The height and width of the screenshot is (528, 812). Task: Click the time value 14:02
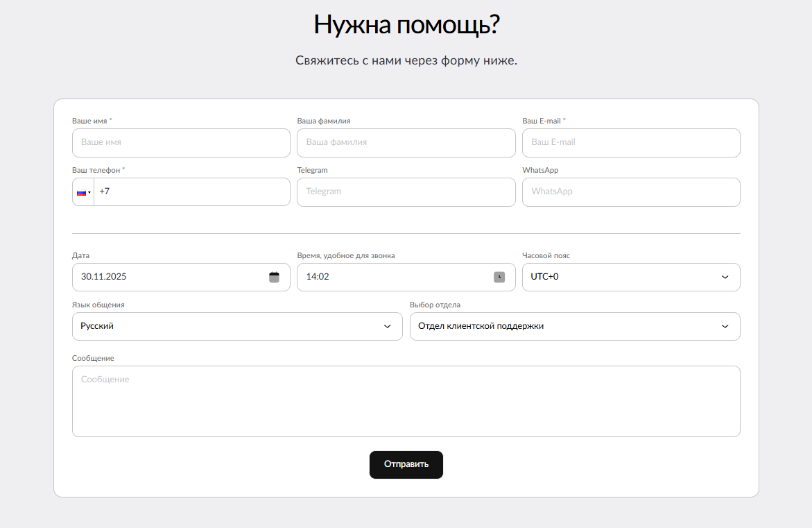(x=318, y=277)
